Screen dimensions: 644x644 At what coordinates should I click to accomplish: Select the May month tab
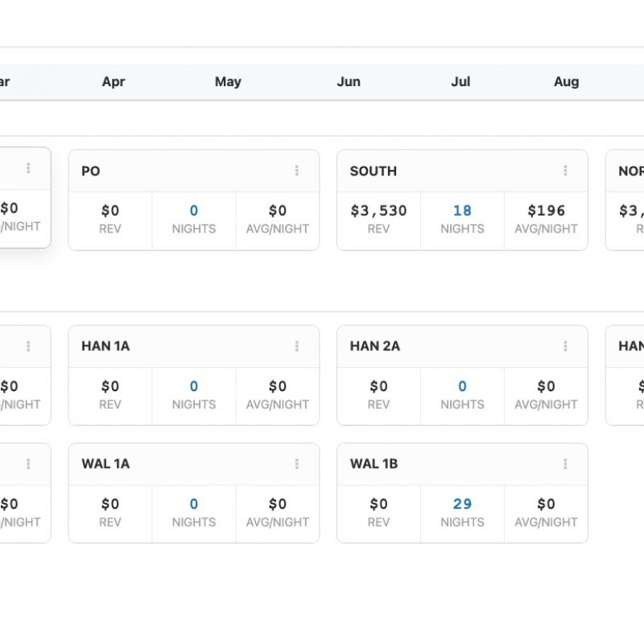[228, 82]
